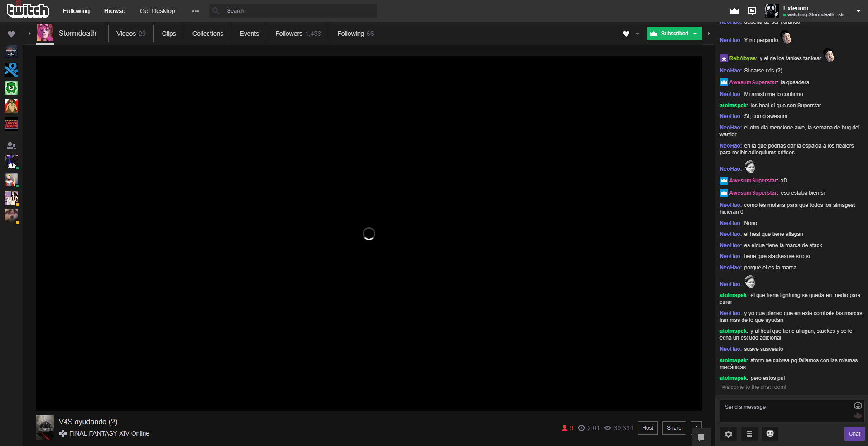The height and width of the screenshot is (446, 868).
Task: Open chat settings gear
Action: coord(728,434)
